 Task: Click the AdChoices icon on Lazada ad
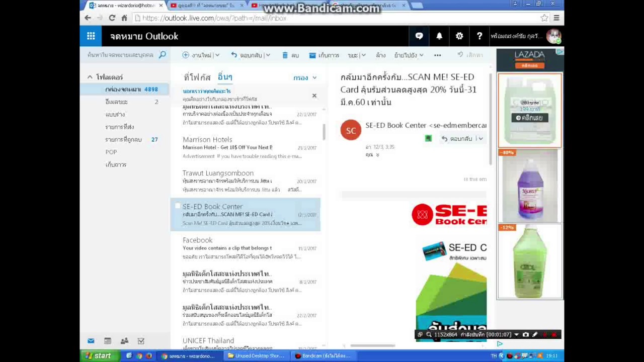[x=559, y=52]
